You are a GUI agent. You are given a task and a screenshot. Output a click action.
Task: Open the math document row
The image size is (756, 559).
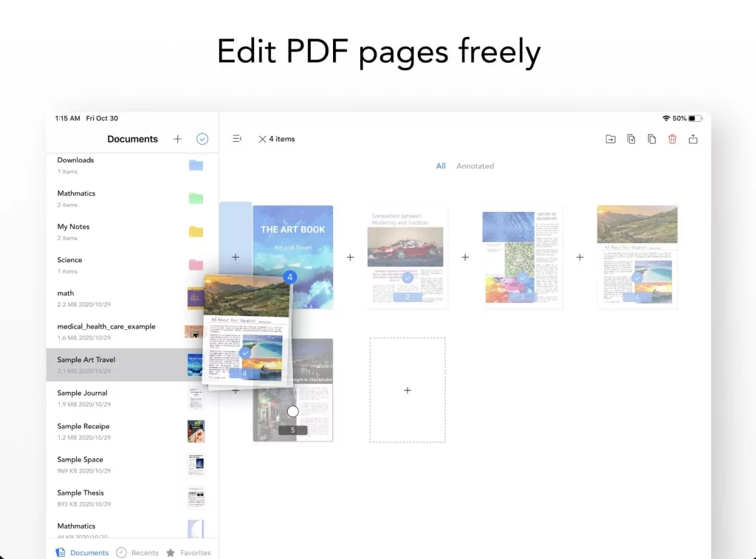[x=133, y=298]
